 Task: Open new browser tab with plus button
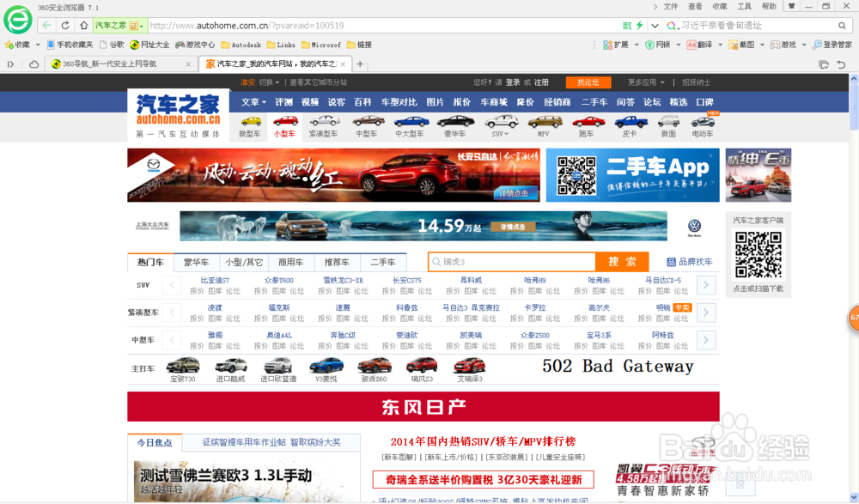(360, 64)
